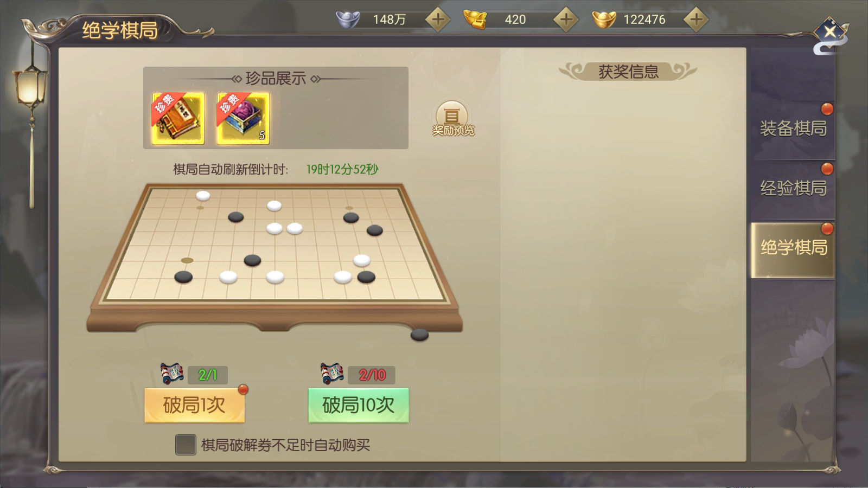The height and width of the screenshot is (488, 868).
Task: Select the purple gem box reward item
Action: [x=243, y=118]
